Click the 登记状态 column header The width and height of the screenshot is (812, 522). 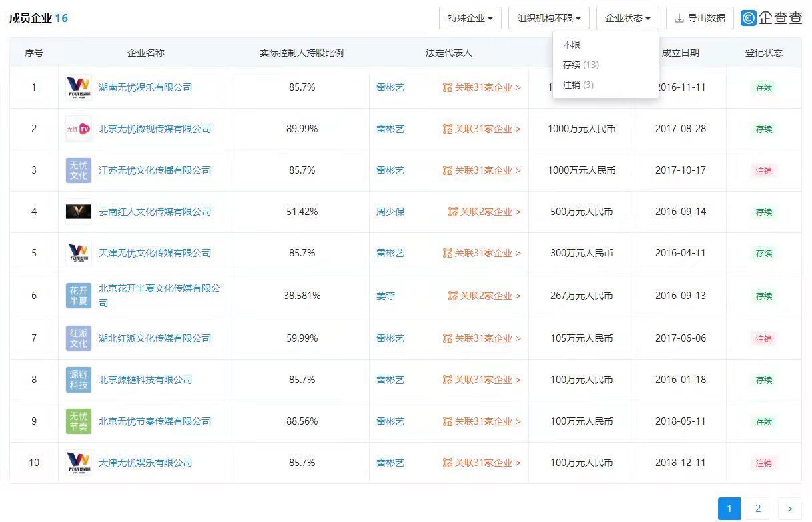(x=764, y=53)
